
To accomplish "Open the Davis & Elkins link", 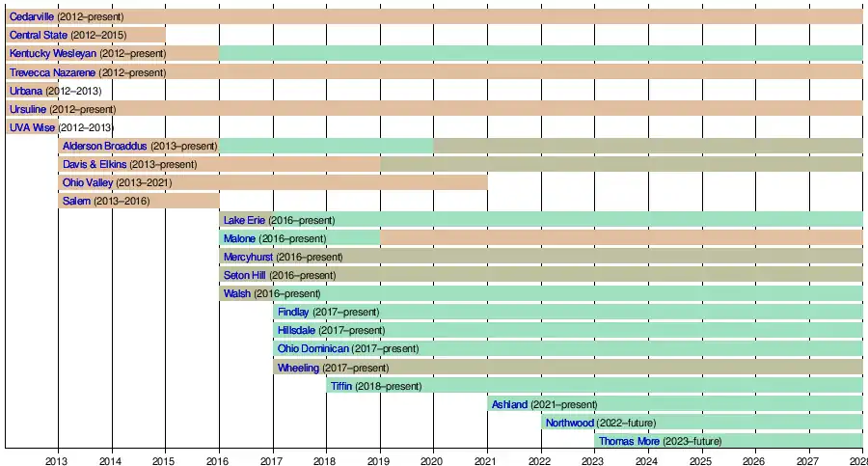I will [95, 164].
